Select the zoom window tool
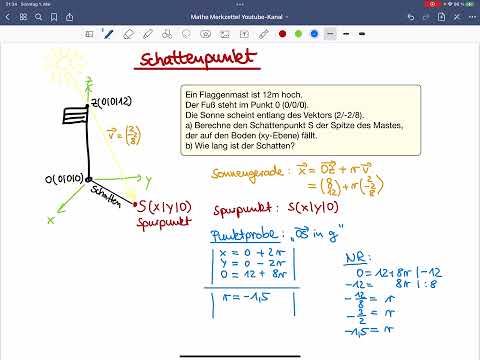 click(89, 34)
